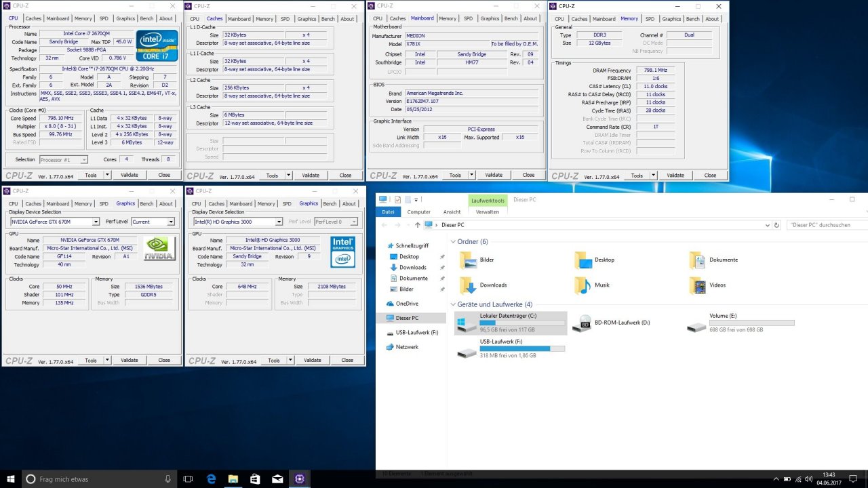
Task: Open the Dokumente folder under Ordner
Action: [713, 260]
